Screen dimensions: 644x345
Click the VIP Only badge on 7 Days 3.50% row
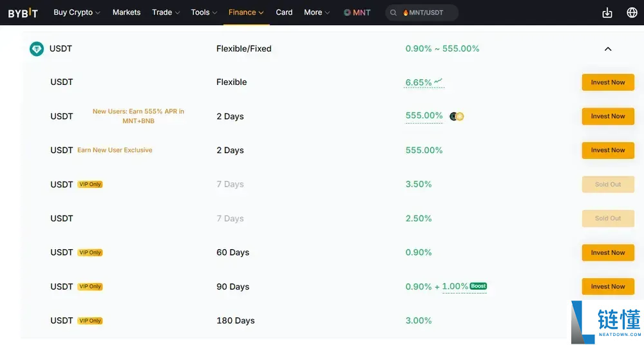click(x=90, y=185)
